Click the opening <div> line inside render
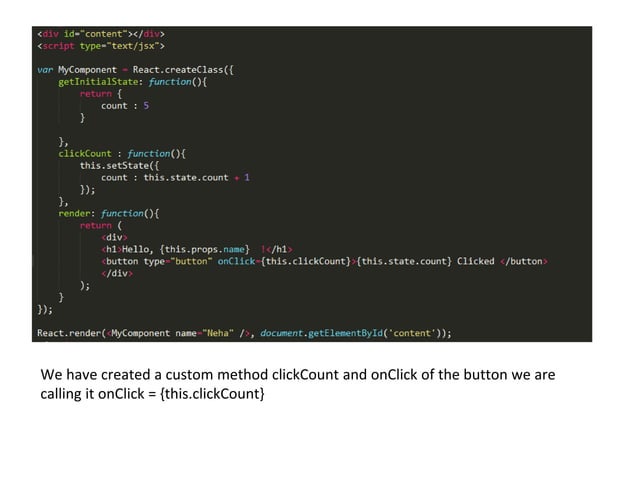 click(114, 237)
